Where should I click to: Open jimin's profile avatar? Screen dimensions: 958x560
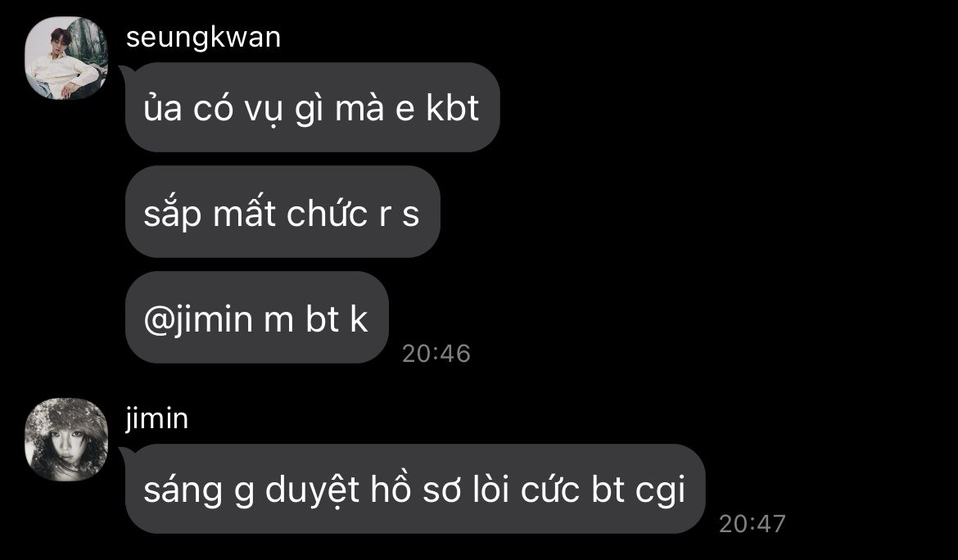tap(66, 440)
